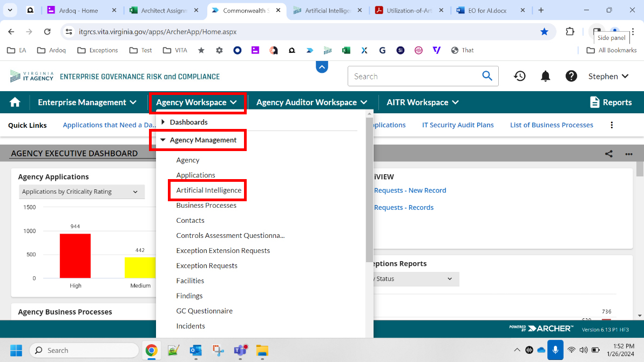Open the dashboard more options ellipsis

click(629, 154)
